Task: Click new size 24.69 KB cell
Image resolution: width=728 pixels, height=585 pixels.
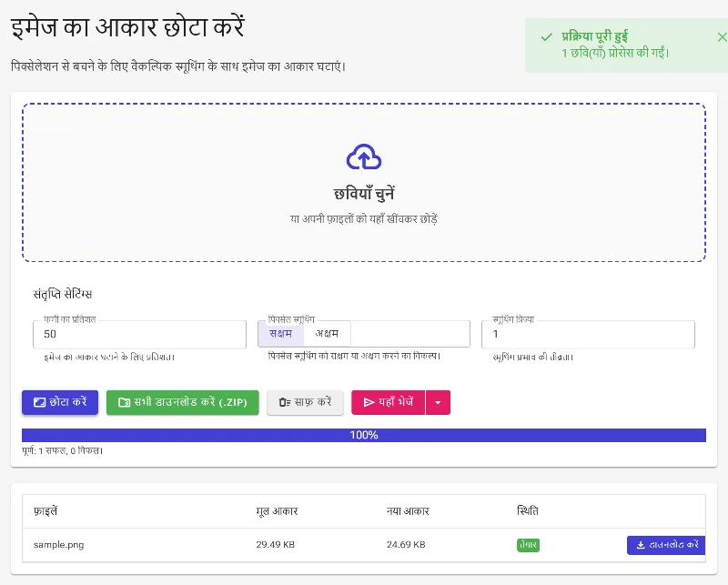Action: pyautogui.click(x=406, y=545)
